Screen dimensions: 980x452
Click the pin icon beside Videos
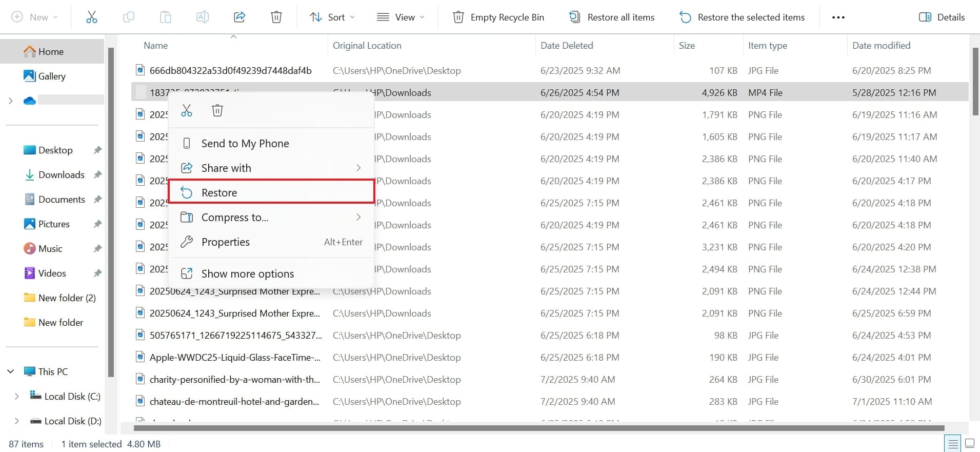click(97, 273)
